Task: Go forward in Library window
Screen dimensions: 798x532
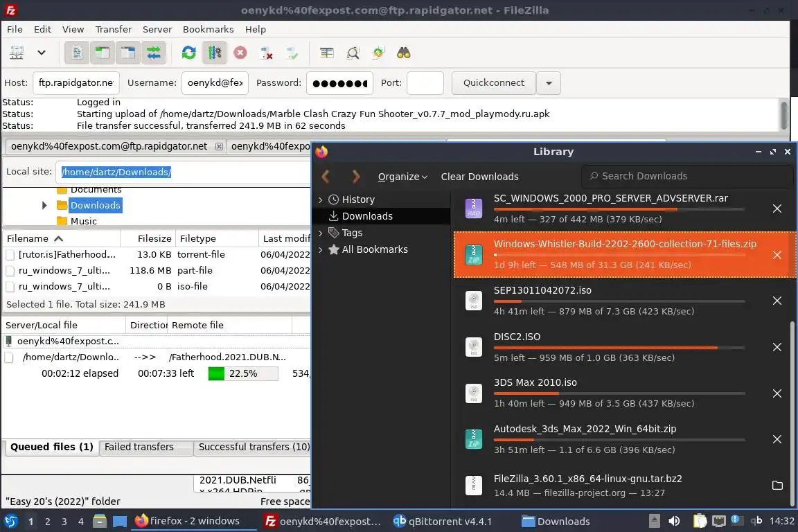Action: (x=356, y=177)
